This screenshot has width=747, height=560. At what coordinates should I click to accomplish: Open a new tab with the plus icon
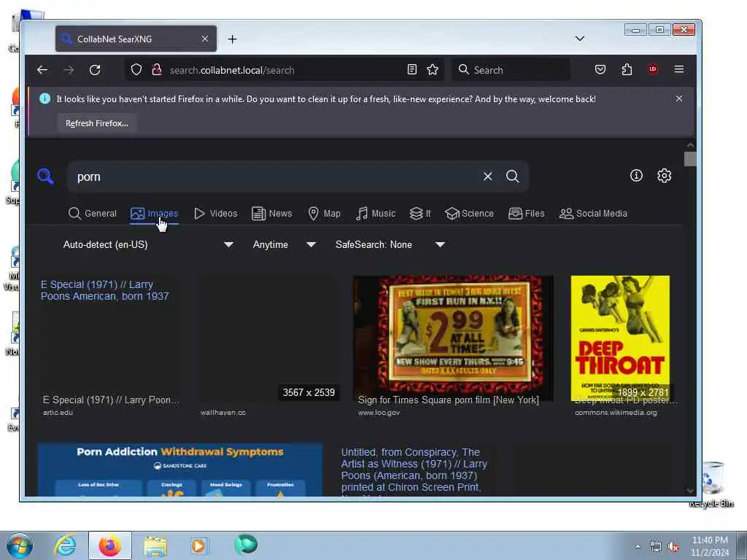[x=233, y=39]
